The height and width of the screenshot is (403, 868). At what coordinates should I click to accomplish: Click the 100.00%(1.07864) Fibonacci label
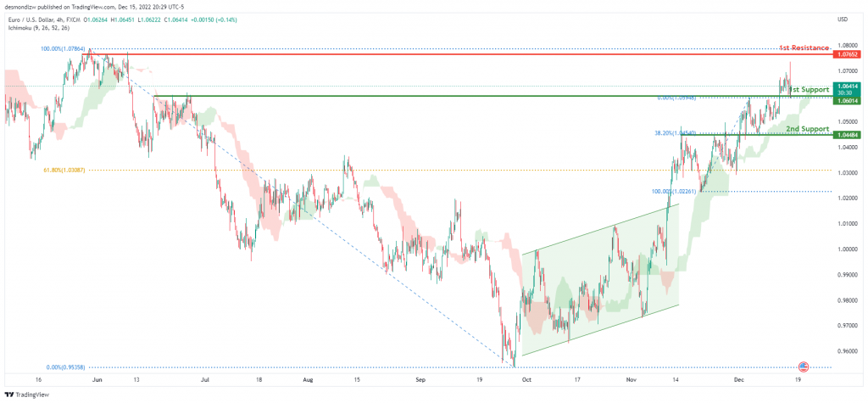pyautogui.click(x=61, y=48)
